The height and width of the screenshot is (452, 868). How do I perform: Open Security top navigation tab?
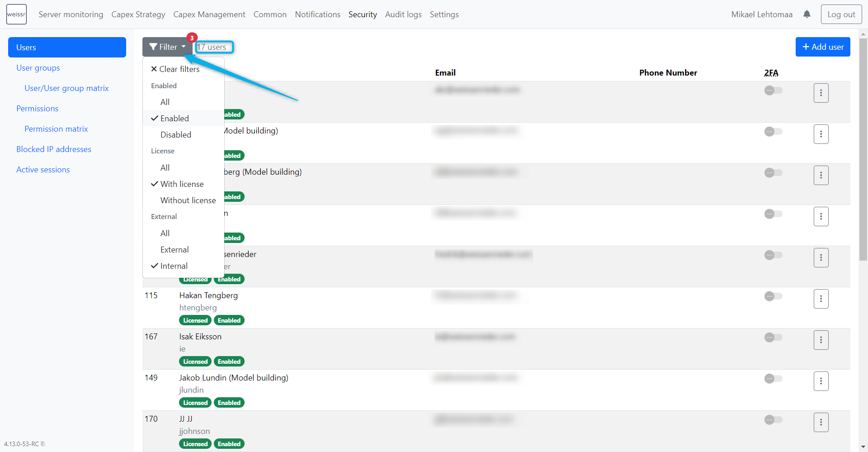pyautogui.click(x=363, y=14)
